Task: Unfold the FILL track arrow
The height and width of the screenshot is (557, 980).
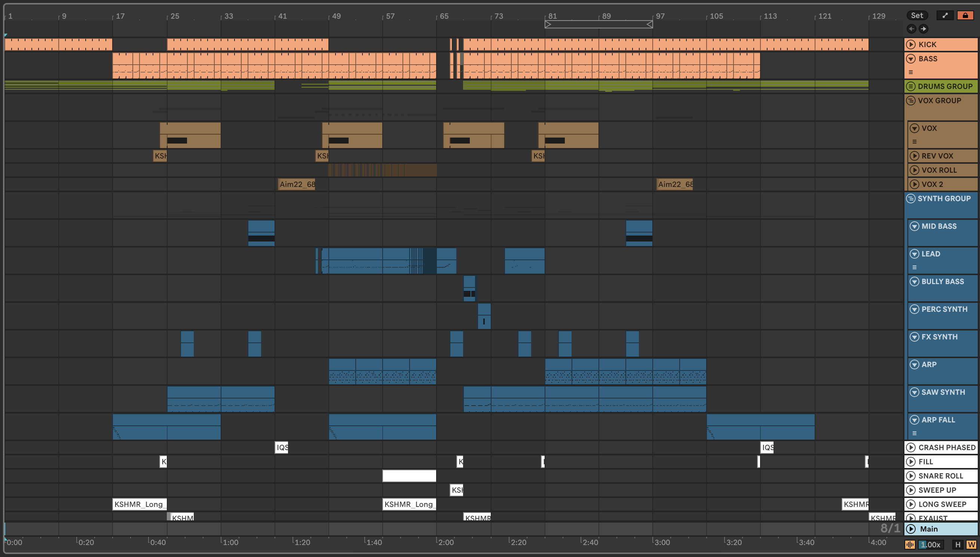Action: 911,461
